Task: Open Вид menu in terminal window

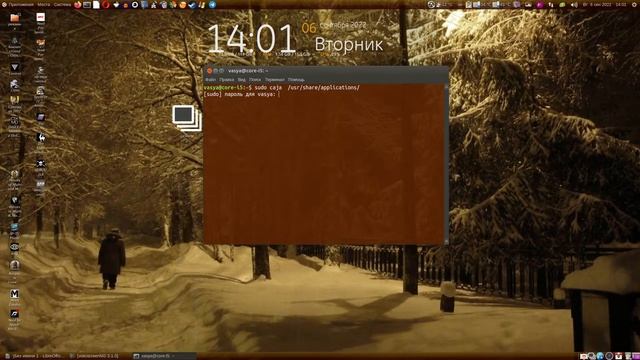Action: pos(242,80)
